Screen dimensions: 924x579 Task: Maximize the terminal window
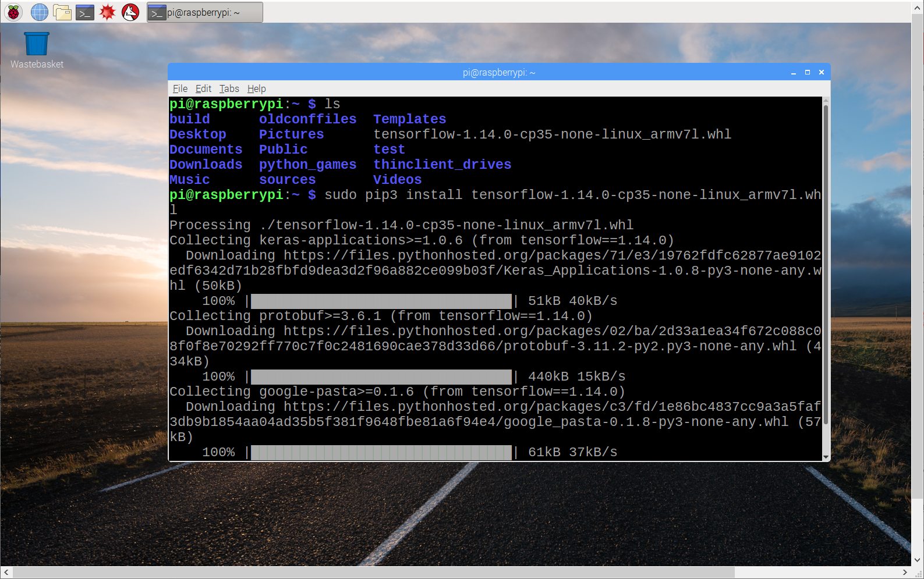[x=808, y=73]
